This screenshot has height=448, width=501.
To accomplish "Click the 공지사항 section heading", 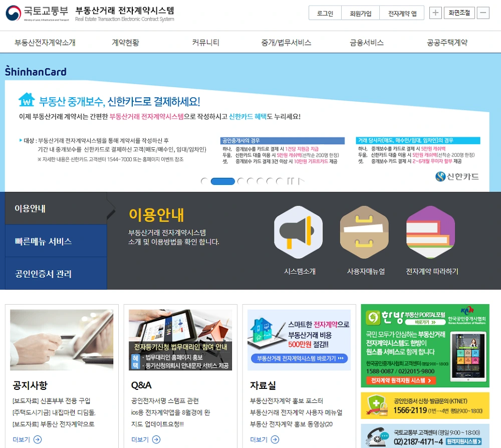I will 30,385.
